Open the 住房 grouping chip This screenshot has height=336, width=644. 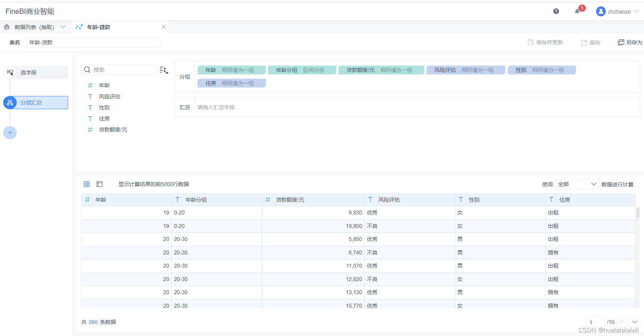click(231, 83)
